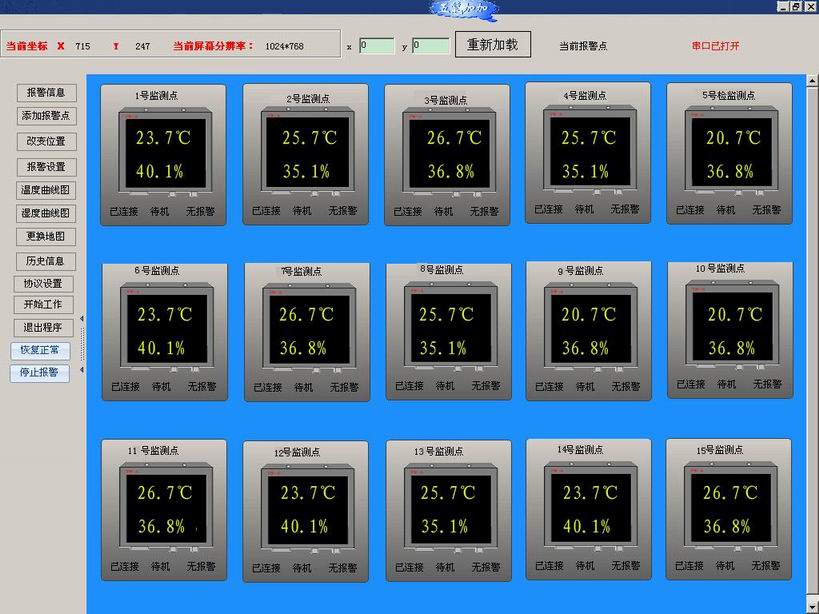Click the 当前屏幕分辨率 label
Viewport: 819px width, 614px height.
point(213,46)
